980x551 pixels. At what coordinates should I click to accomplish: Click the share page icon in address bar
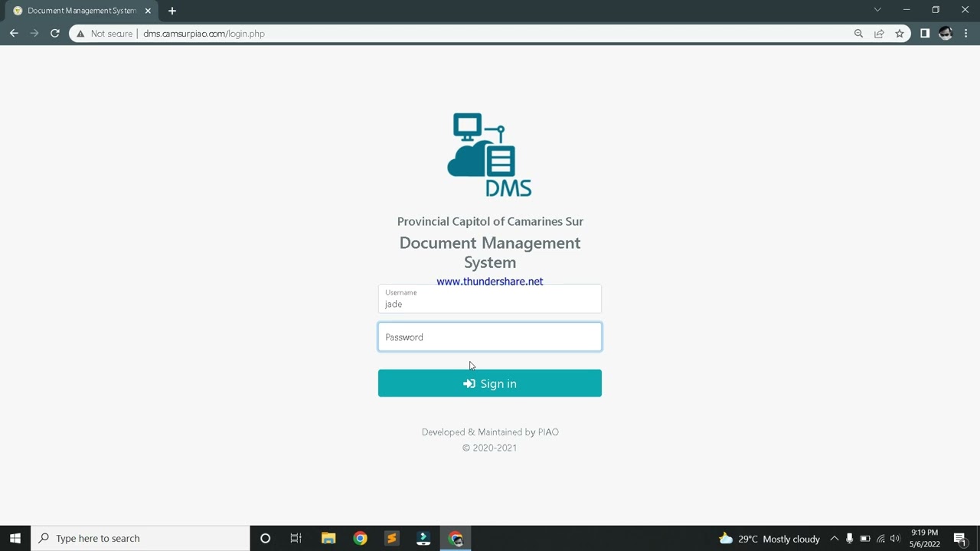coord(879,34)
